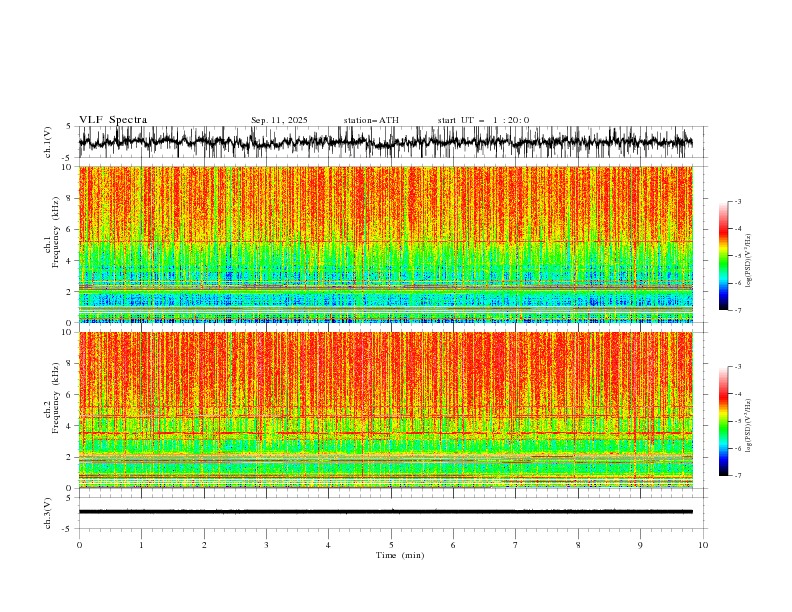
Task: Click the time-axis tick label "10"
Action: (x=703, y=545)
